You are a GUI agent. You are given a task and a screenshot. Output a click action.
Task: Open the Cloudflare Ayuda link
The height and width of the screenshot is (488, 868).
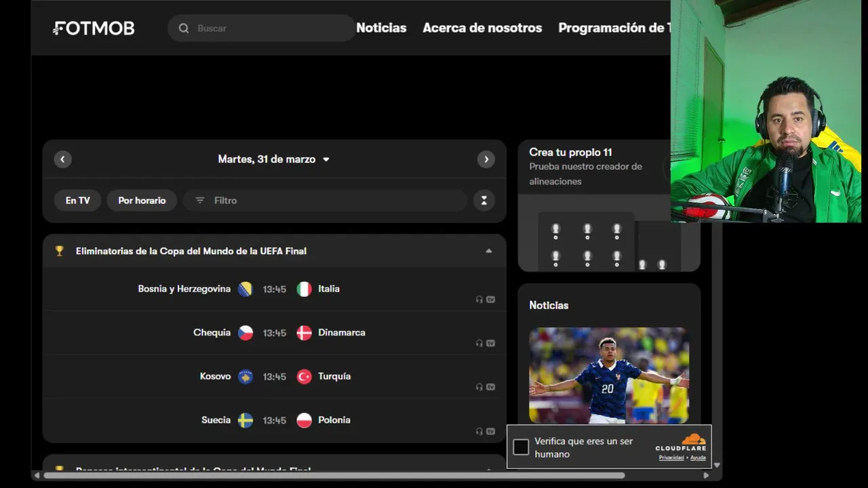click(x=698, y=458)
